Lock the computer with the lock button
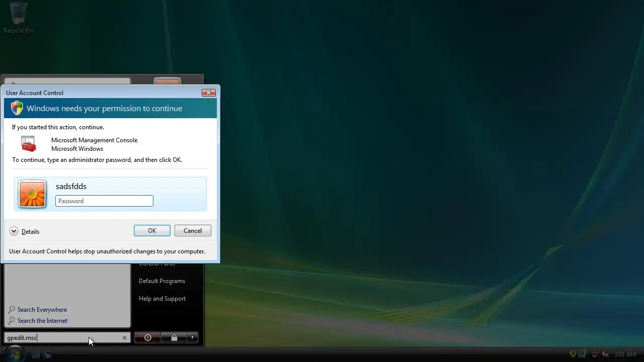Viewport: 644px width, 362px height. (x=174, y=337)
